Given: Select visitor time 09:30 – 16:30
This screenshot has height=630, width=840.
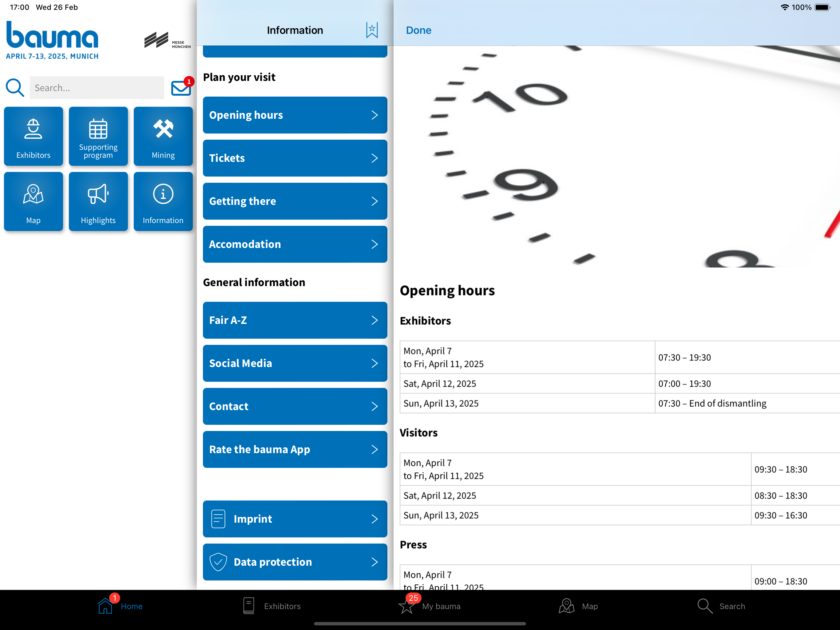Looking at the screenshot, I should coord(781,516).
